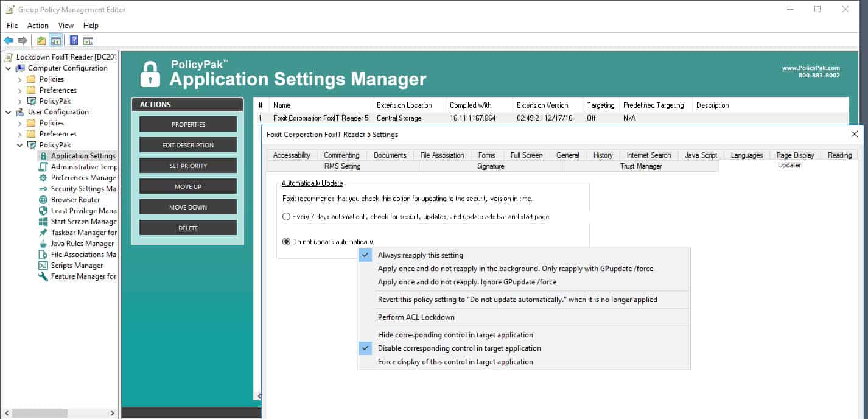The image size is (868, 419).
Task: Enable Hide corresponding control in target application
Action: point(523,335)
